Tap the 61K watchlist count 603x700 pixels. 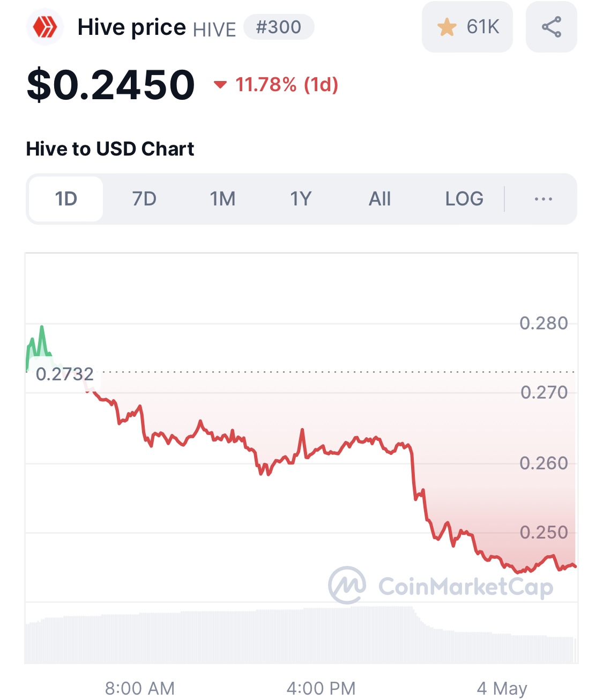(x=483, y=27)
